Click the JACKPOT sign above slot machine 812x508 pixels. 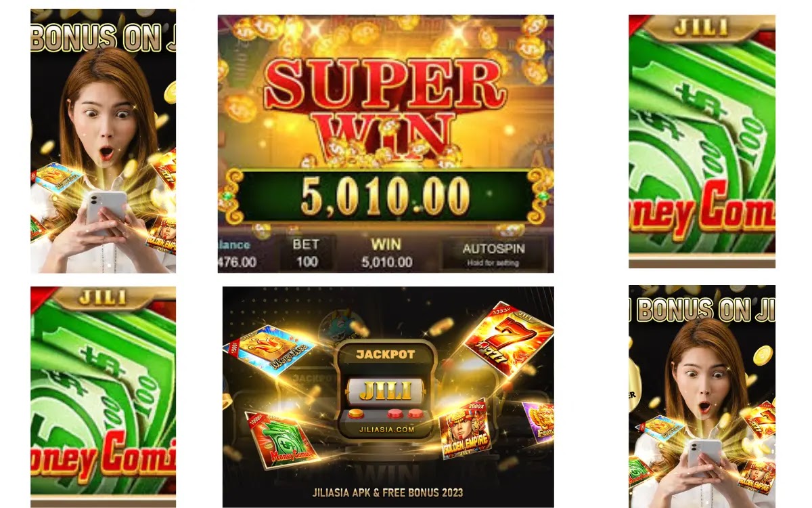click(385, 355)
